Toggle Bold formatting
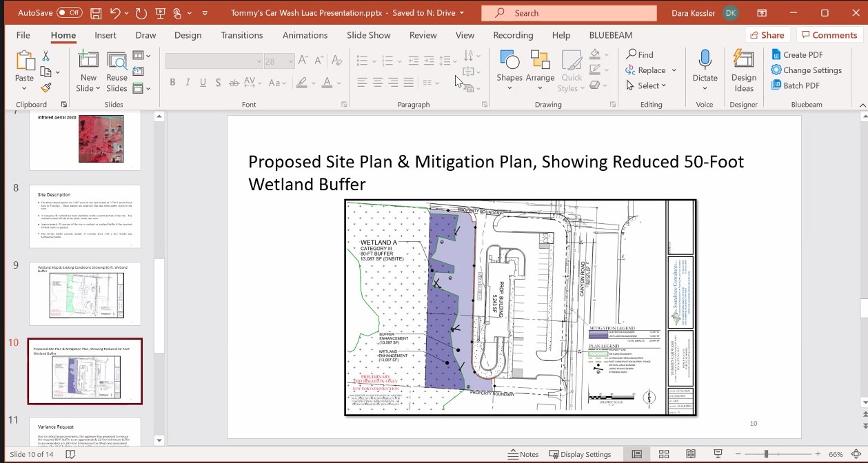The width and height of the screenshot is (868, 463). click(172, 83)
